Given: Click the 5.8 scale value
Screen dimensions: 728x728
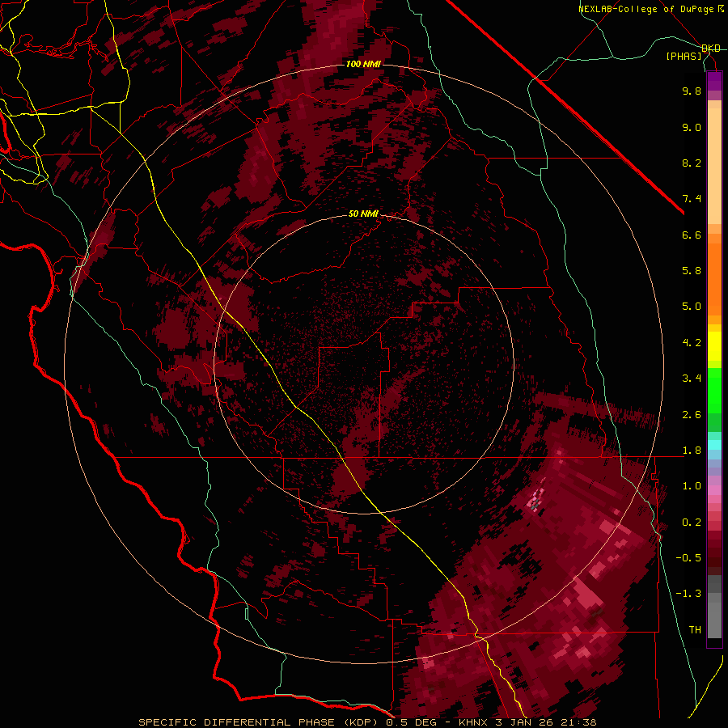Looking at the screenshot, I should point(692,271).
